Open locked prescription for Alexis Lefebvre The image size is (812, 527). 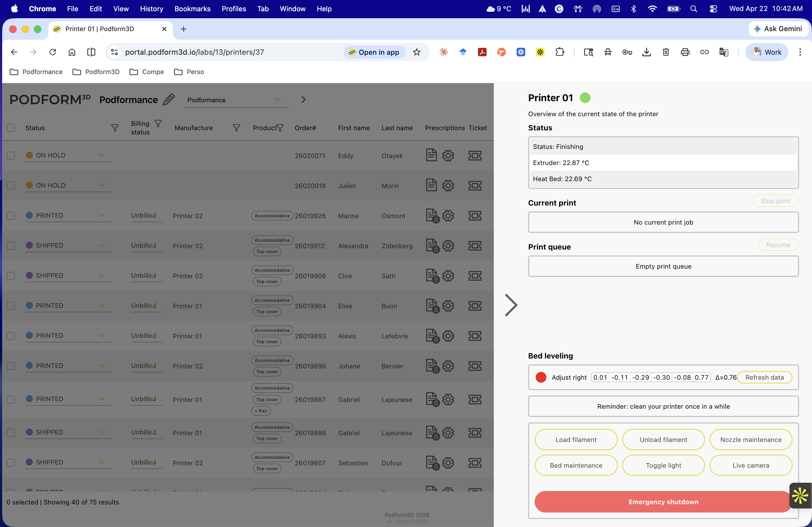click(432, 336)
